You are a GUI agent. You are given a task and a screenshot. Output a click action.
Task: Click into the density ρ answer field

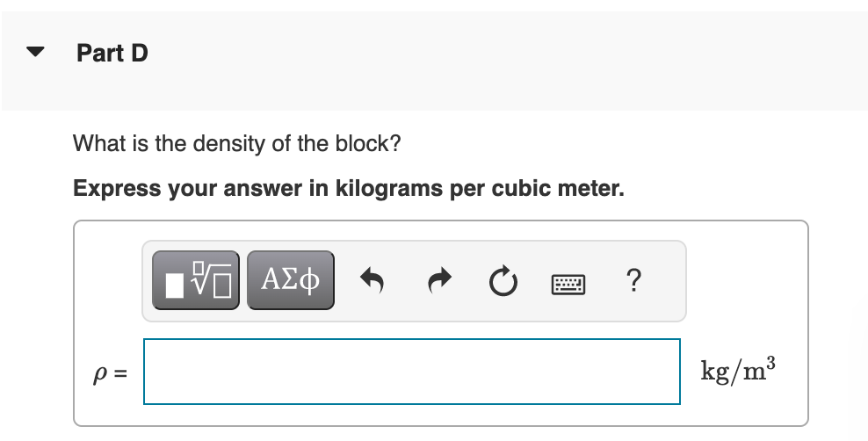pyautogui.click(x=412, y=372)
